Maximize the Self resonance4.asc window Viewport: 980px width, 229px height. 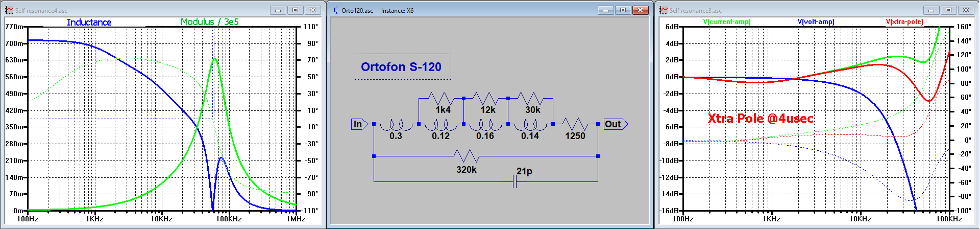click(295, 10)
